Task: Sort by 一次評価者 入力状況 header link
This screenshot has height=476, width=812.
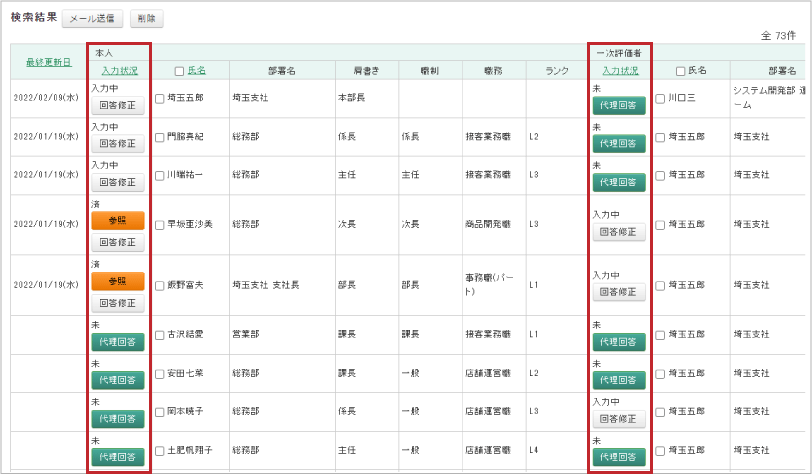Action: point(620,71)
